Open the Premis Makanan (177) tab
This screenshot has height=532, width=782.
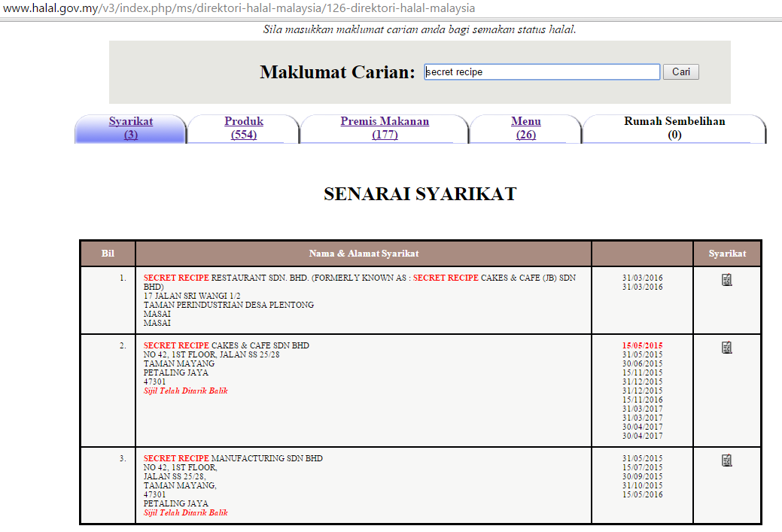coord(385,128)
